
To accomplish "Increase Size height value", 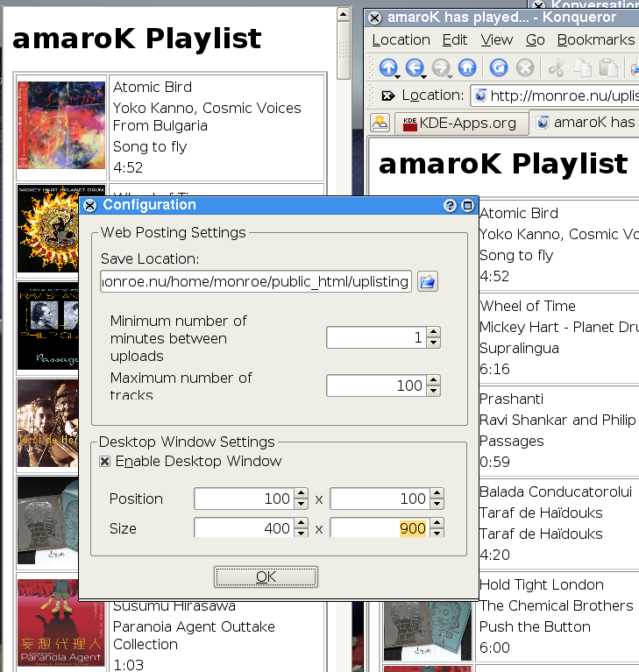I will coord(437,523).
